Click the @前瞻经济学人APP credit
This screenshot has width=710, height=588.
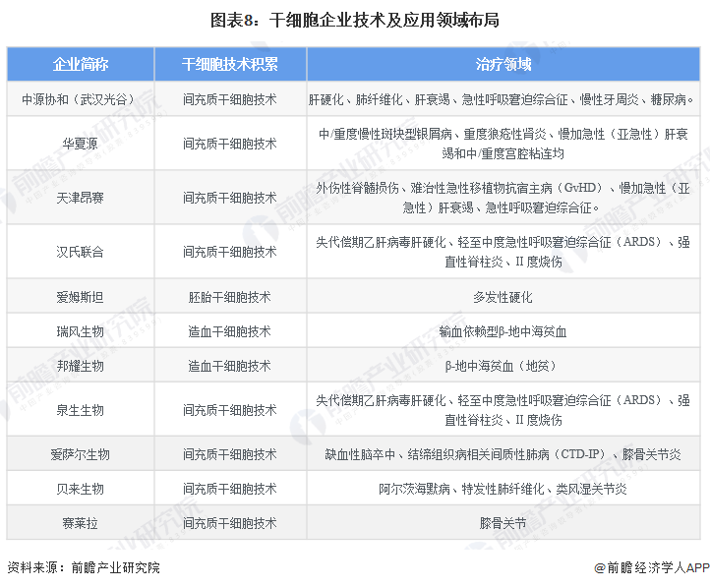coord(652,567)
